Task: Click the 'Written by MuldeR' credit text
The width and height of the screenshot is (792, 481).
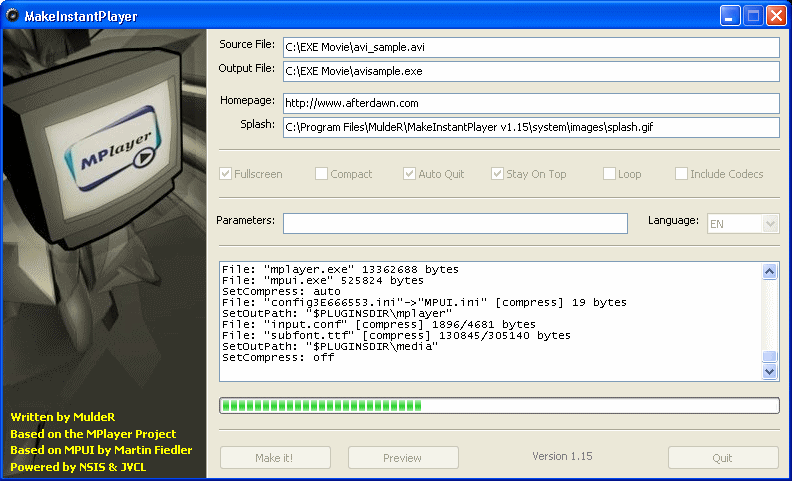Action: click(x=63, y=417)
